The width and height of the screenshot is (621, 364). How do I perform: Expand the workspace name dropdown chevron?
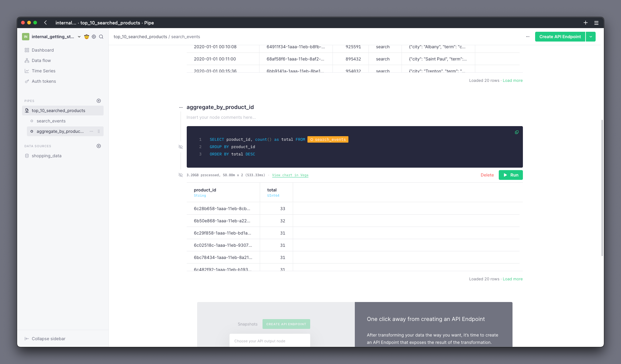[x=79, y=37]
